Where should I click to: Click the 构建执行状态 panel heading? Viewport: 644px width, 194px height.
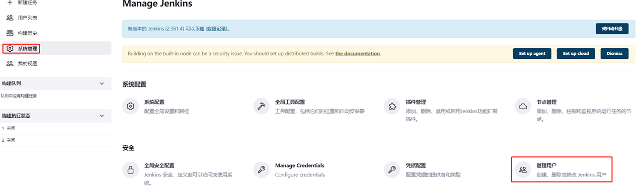click(16, 116)
